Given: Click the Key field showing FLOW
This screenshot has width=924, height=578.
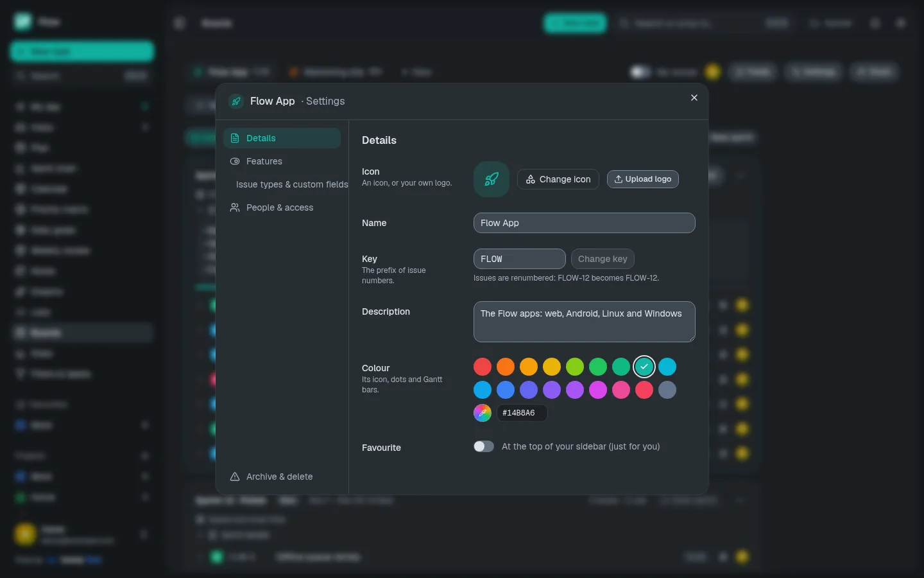Looking at the screenshot, I should (520, 259).
